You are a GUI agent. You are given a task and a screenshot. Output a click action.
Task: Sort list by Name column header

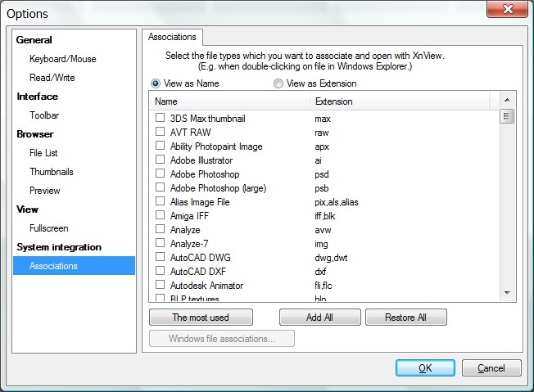229,101
